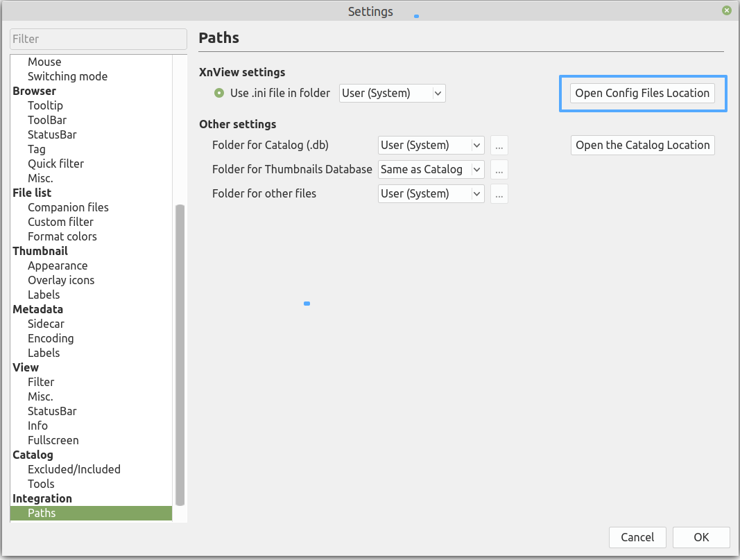Click Open the Catalog Location button

click(x=642, y=145)
